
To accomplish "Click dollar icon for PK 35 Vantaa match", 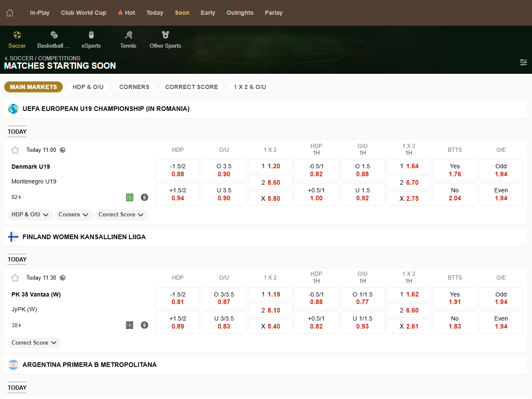I will pos(145,325).
